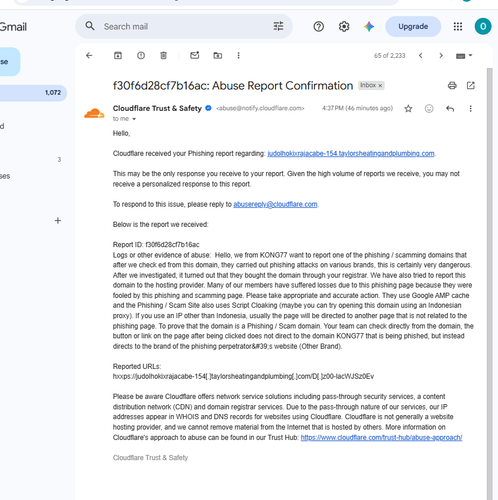Open the Google apps grid
The image size is (498, 500).
(458, 26)
